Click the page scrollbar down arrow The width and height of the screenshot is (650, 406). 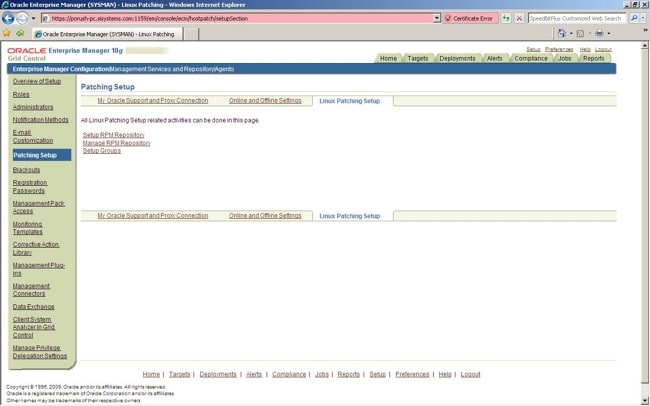645,400
